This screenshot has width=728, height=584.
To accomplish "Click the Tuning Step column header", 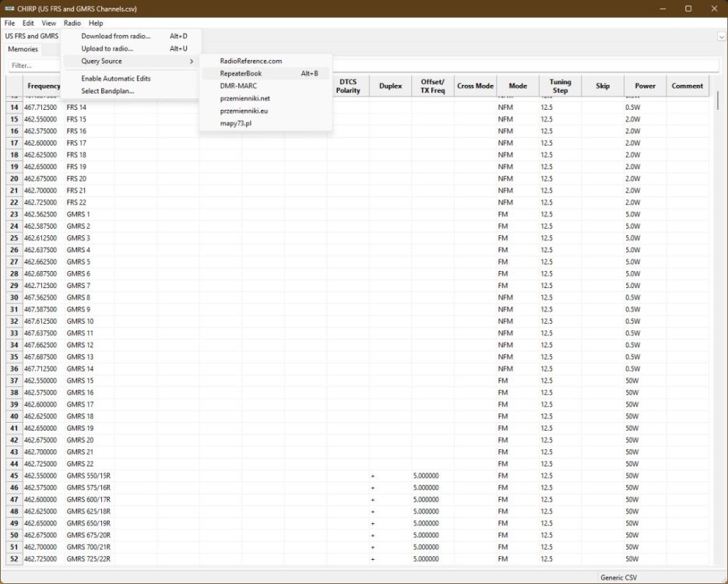I will [x=560, y=86].
